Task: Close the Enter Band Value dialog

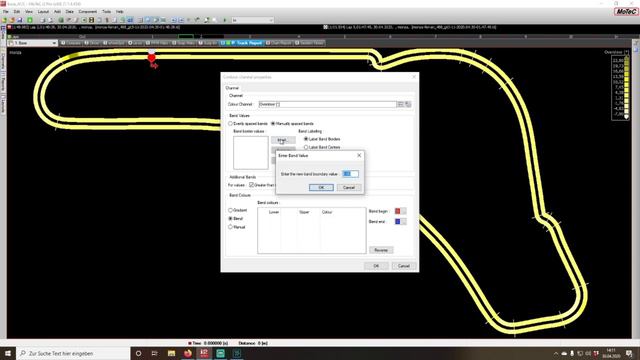Action: pyautogui.click(x=359, y=156)
